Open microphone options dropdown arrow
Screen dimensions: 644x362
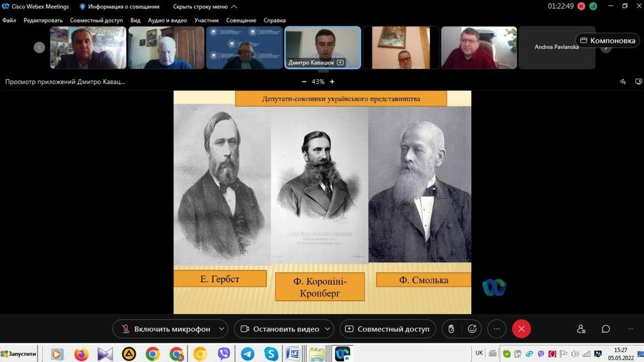coord(221,329)
